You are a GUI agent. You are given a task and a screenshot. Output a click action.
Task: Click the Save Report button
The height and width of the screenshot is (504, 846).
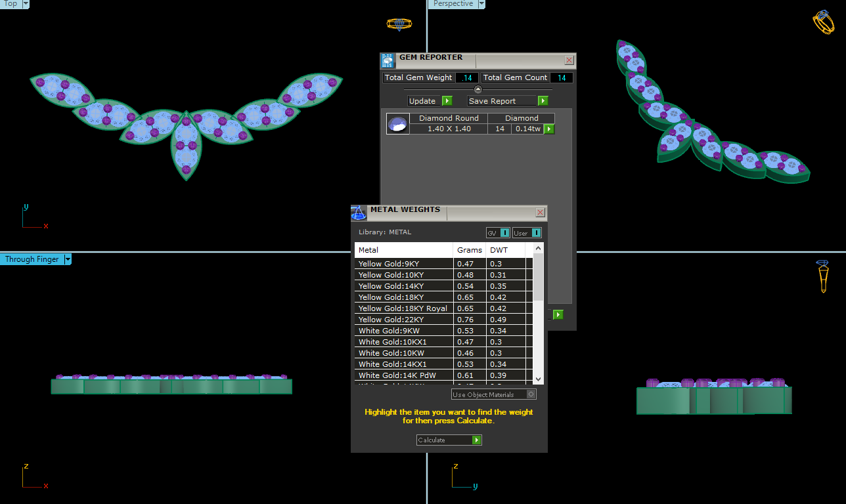[x=507, y=101]
